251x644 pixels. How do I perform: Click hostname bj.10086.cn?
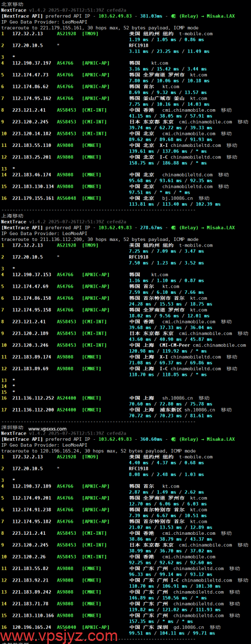(178, 198)
